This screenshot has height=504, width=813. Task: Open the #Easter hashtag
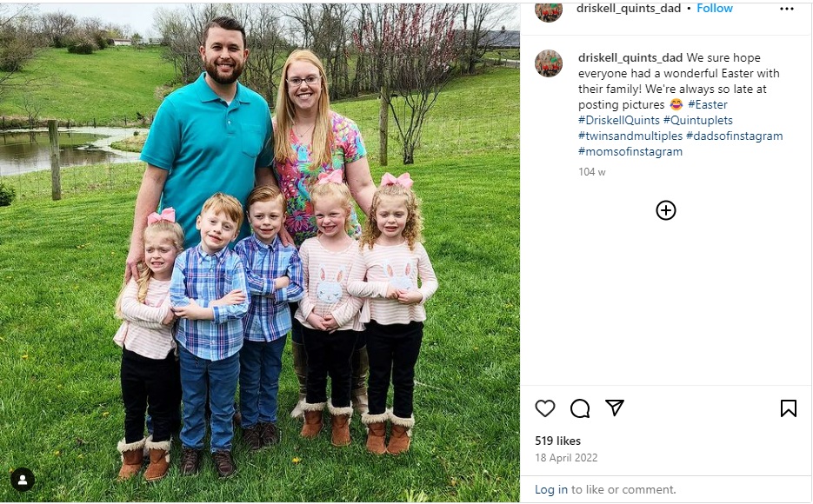708,104
